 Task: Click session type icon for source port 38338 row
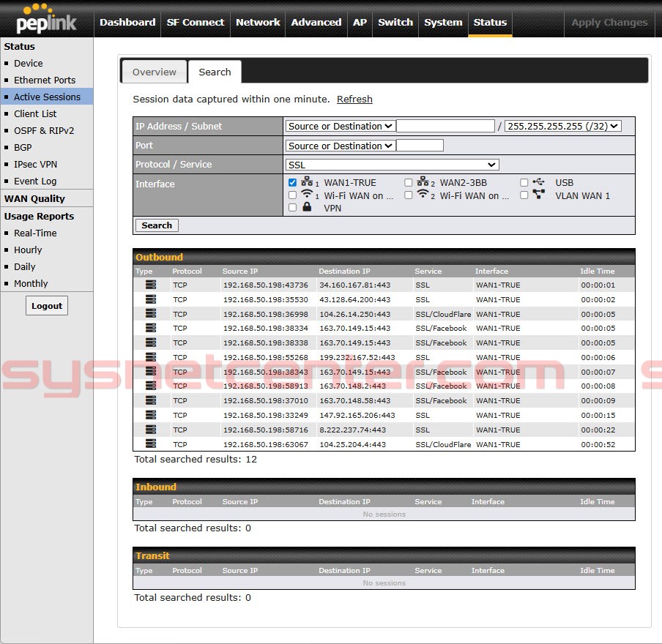[x=151, y=342]
